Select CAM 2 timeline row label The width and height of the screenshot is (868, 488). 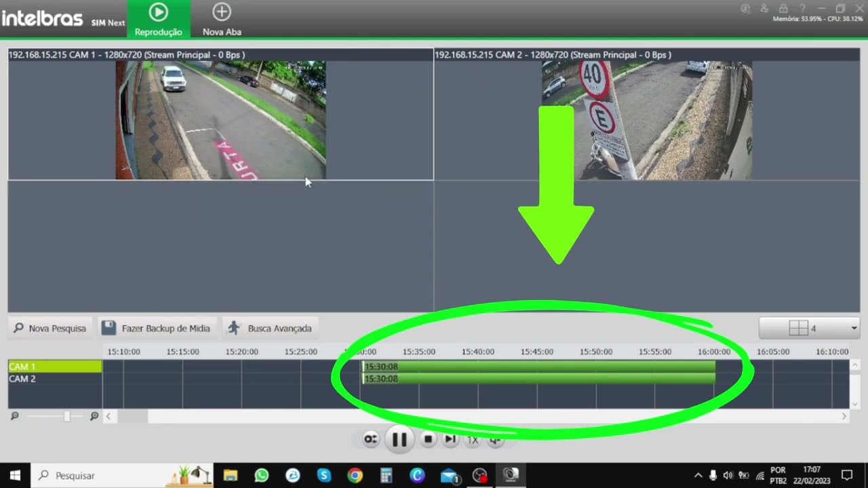[x=55, y=379]
